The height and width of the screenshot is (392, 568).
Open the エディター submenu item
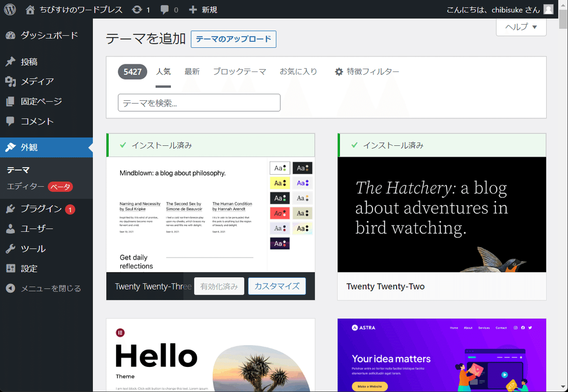26,187
